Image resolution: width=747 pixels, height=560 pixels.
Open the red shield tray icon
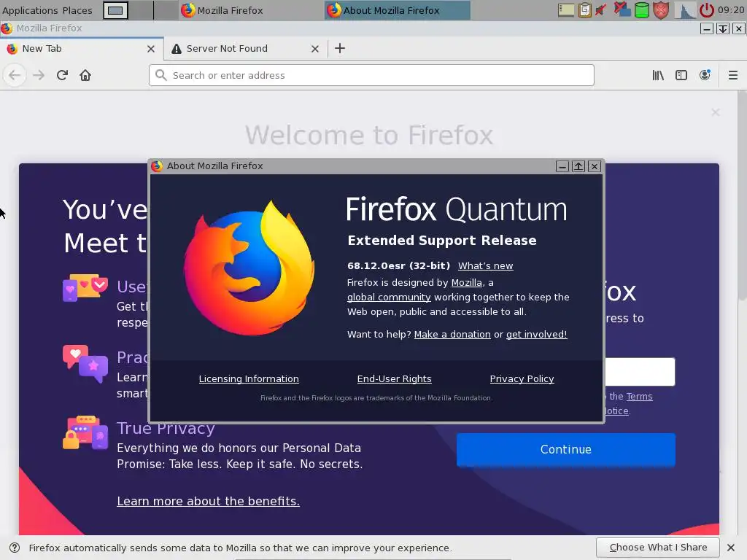[x=661, y=10]
